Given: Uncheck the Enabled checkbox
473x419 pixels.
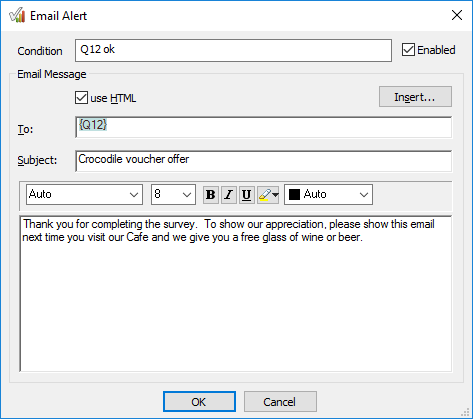Looking at the screenshot, I should pos(408,50).
